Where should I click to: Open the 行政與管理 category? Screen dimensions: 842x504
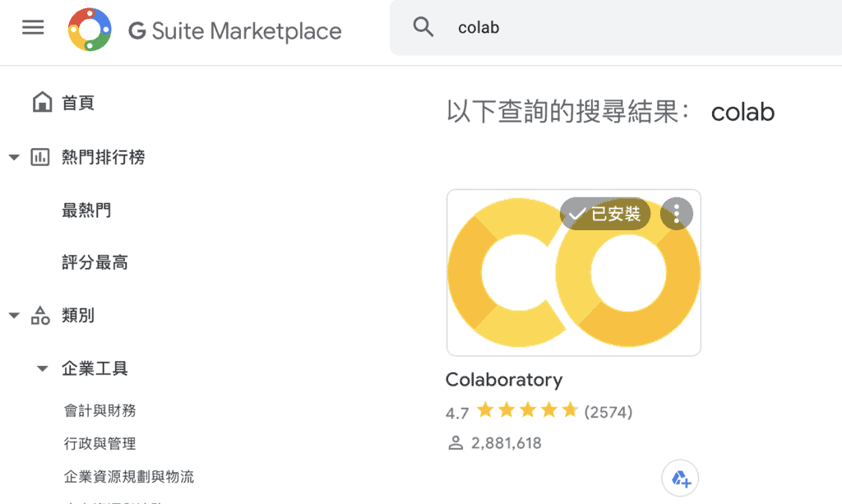point(99,443)
